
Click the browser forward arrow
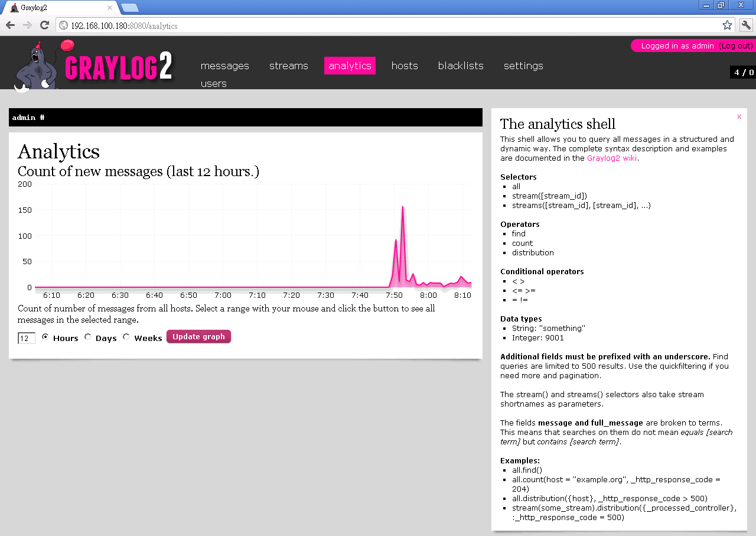click(27, 25)
